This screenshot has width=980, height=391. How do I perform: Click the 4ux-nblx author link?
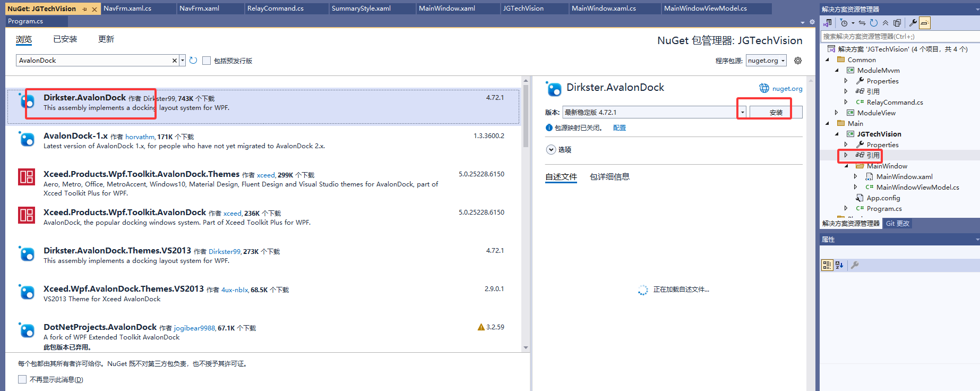click(x=235, y=290)
